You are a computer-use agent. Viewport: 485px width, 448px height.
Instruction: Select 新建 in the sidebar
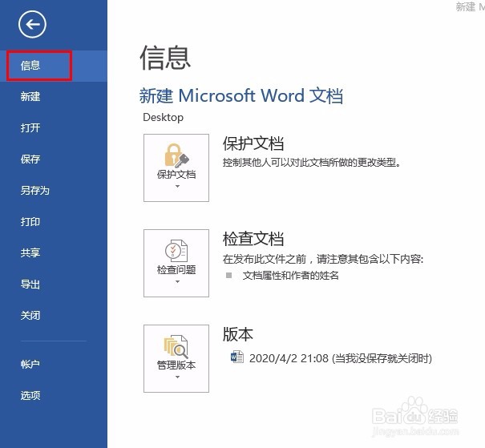tap(30, 97)
